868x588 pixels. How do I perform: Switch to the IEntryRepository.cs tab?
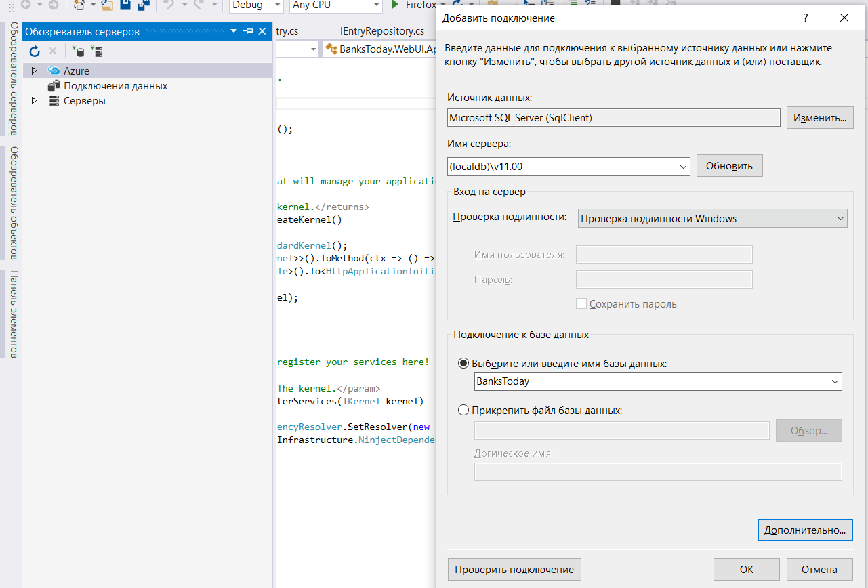[382, 31]
